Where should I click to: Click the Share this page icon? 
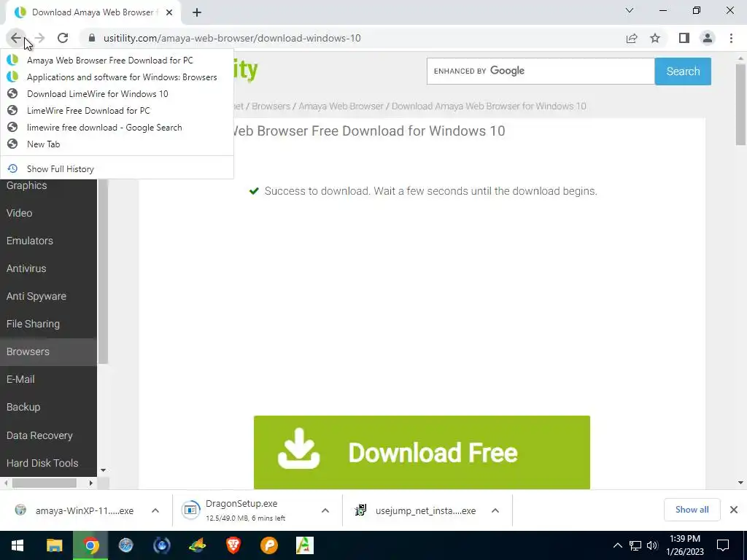tap(632, 38)
